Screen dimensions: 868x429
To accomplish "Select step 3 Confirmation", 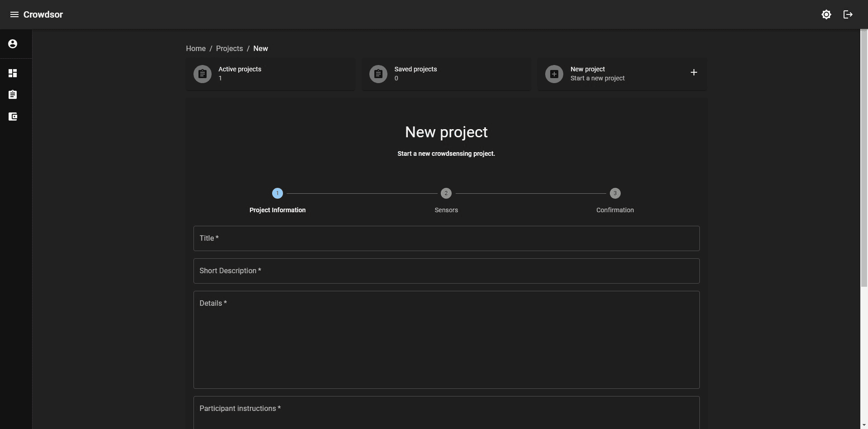I will [x=615, y=193].
